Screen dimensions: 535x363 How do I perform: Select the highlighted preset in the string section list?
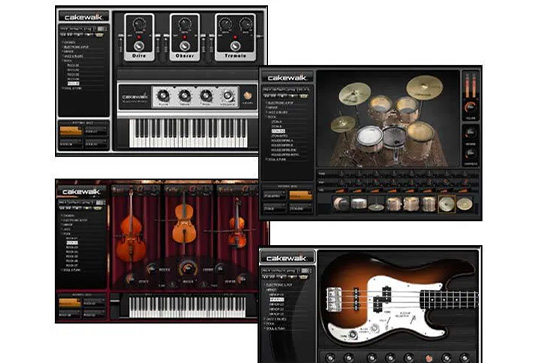click(72, 243)
